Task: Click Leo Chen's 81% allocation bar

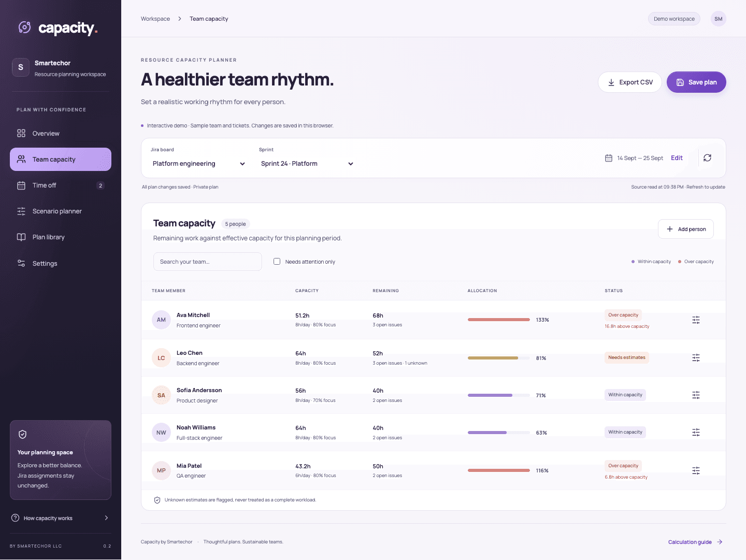Action: (499, 358)
